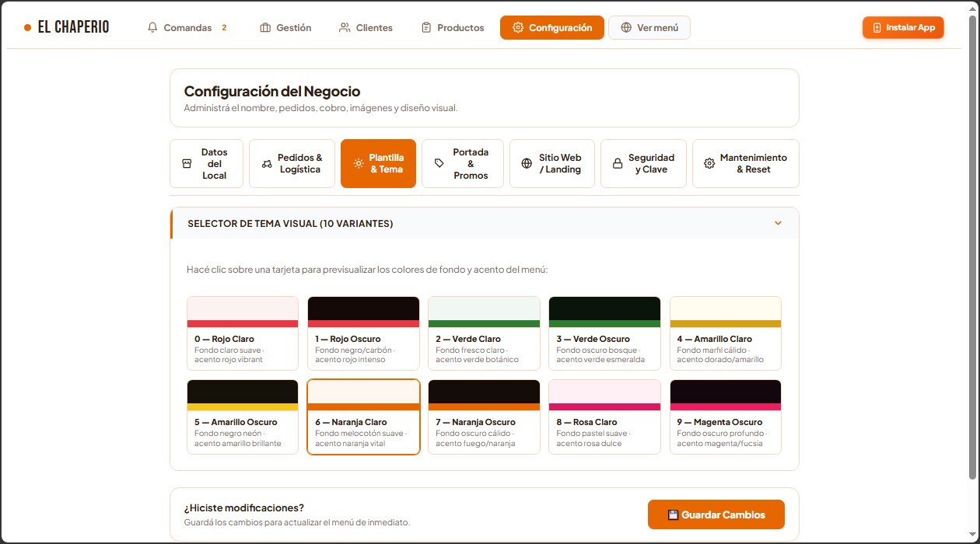Screen dimensions: 980x544
Task: Click the Configuración del Negocio heading
Action: click(272, 91)
